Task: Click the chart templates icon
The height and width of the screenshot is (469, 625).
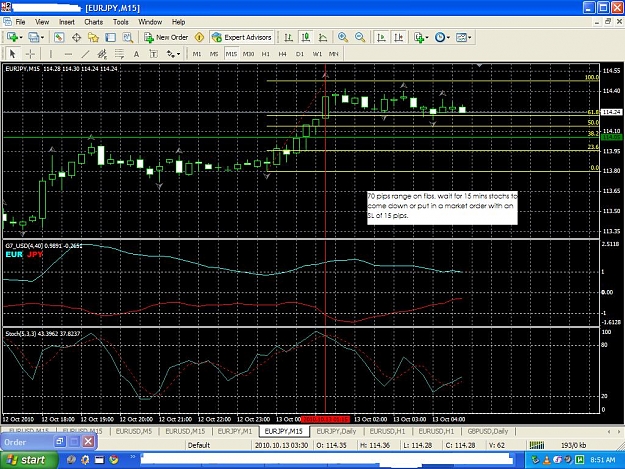Action: [461, 37]
